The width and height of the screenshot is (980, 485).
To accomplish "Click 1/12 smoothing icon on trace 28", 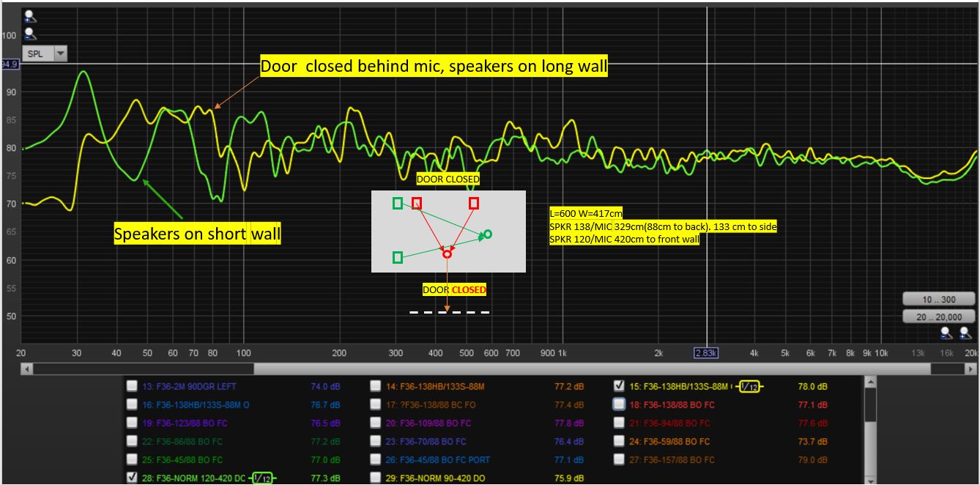I will click(x=262, y=478).
